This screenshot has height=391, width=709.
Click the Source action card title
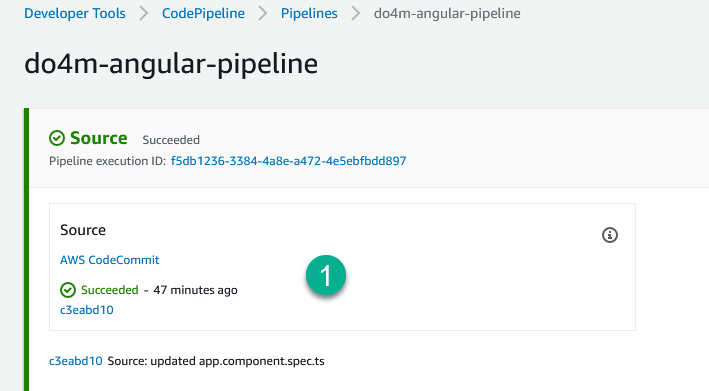pos(83,230)
